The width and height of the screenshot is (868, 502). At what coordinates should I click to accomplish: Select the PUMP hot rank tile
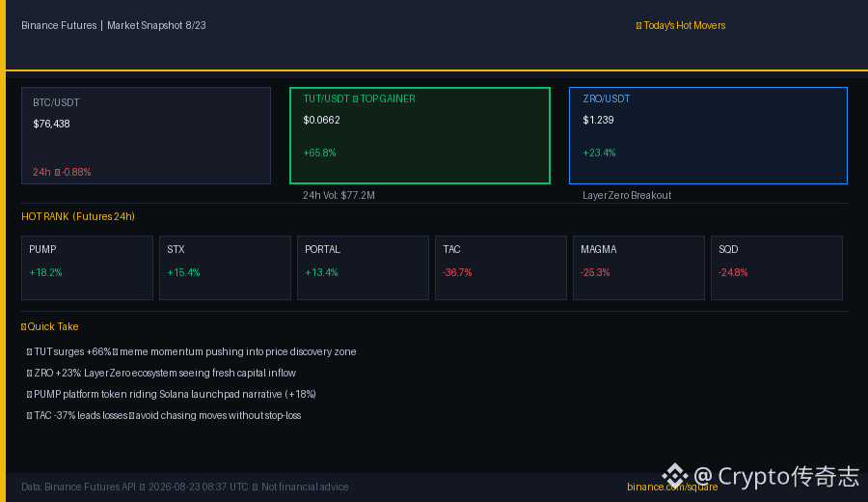pos(87,268)
